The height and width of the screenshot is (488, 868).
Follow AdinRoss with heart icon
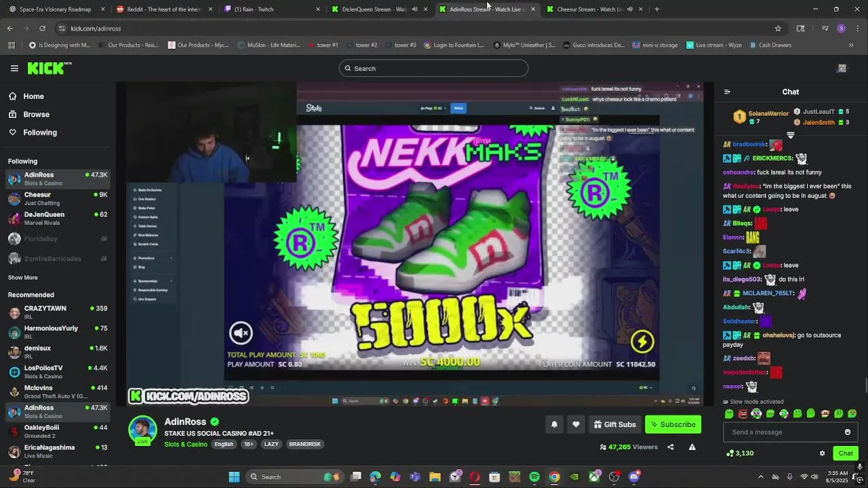click(576, 424)
